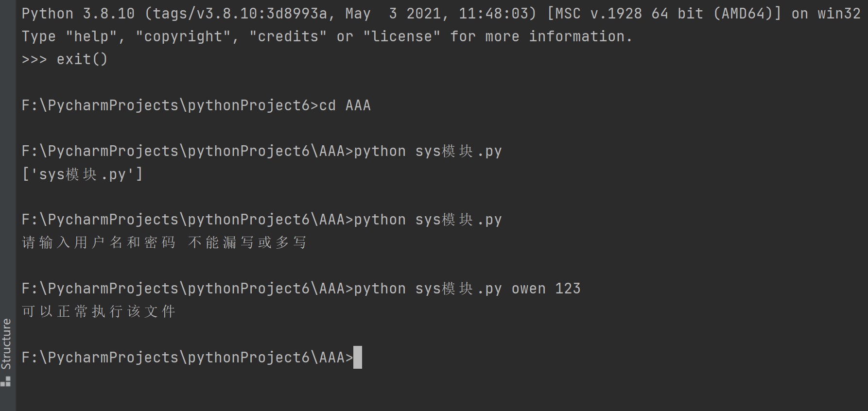Click the 不能漏写或多写 output text

[x=247, y=242]
